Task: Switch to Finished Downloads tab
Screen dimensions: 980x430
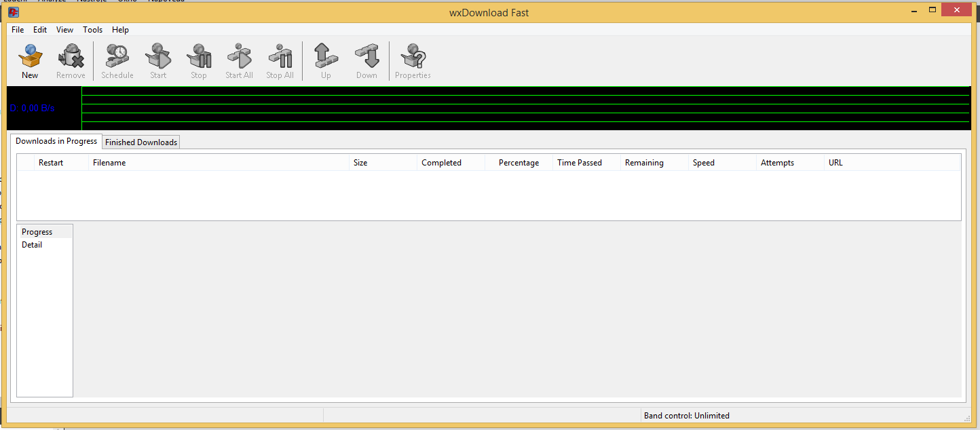Action: pyautogui.click(x=141, y=142)
